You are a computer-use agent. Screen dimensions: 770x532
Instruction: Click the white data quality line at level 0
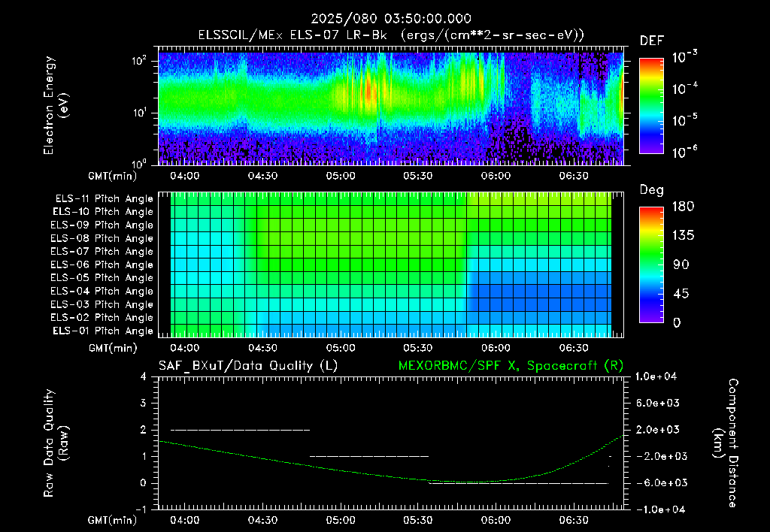(519, 483)
